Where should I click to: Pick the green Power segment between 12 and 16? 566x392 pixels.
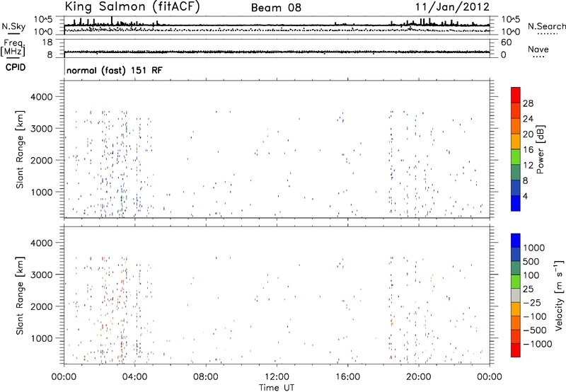click(x=516, y=157)
